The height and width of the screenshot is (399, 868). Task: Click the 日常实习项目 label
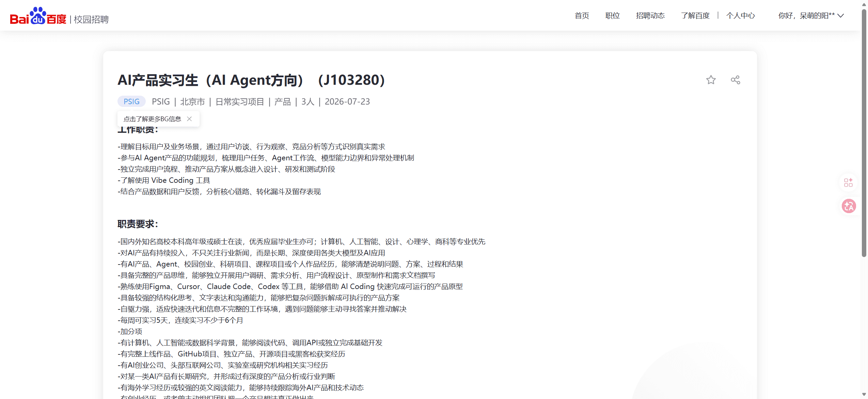[x=240, y=102]
